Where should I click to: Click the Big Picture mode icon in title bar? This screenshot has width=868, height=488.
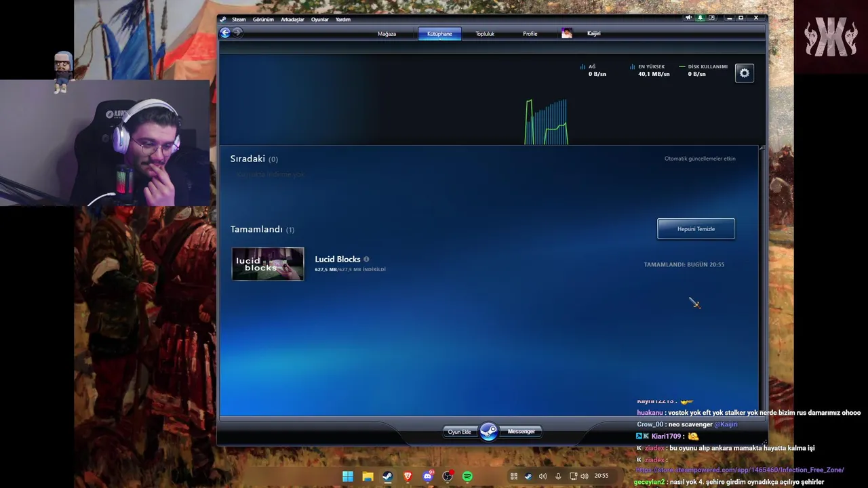pyautogui.click(x=711, y=18)
